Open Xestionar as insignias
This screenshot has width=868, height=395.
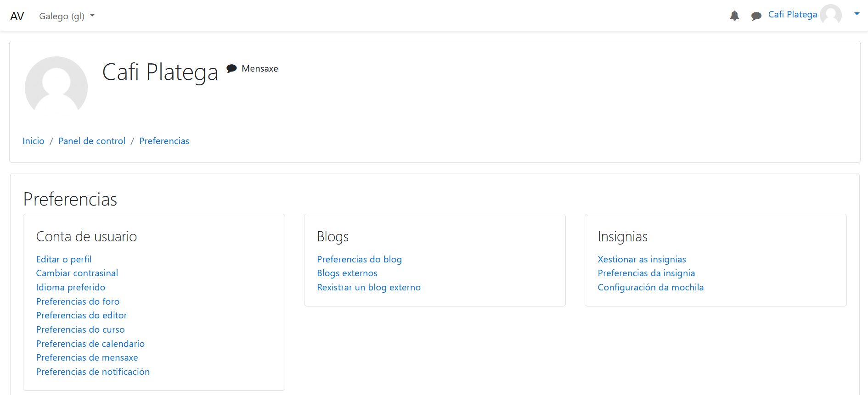point(642,259)
